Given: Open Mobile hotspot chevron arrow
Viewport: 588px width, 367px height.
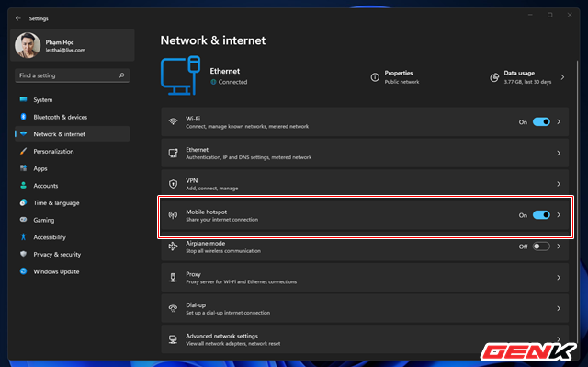Looking at the screenshot, I should 559,215.
